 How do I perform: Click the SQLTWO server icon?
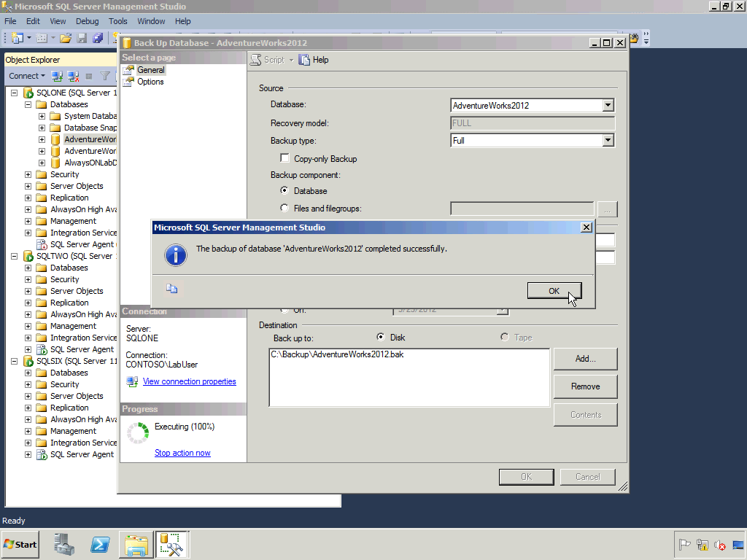(28, 256)
